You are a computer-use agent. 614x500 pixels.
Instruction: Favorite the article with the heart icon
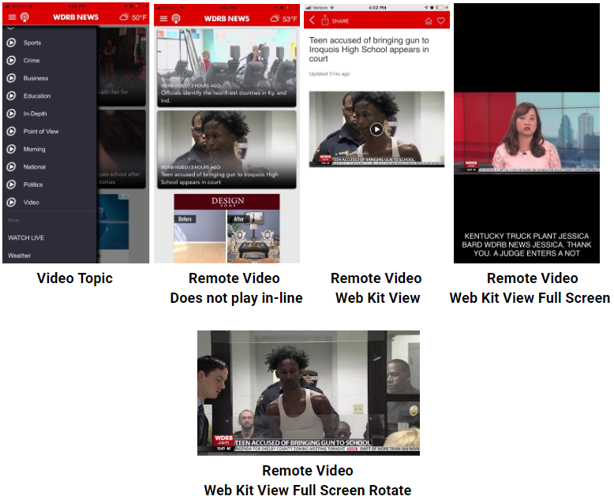coord(441,21)
